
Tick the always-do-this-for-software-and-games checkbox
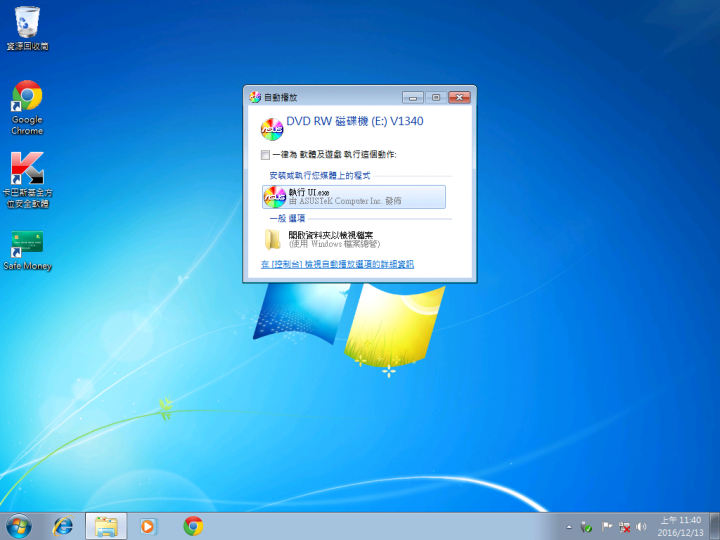pyautogui.click(x=265, y=155)
